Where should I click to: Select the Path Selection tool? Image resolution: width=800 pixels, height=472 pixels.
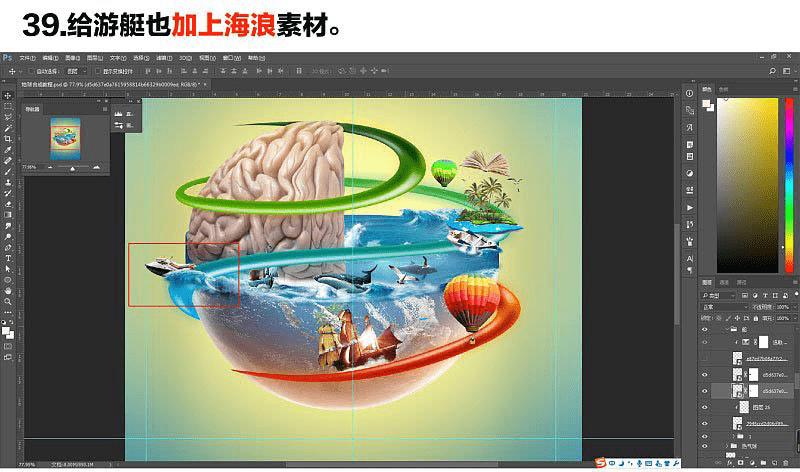pos(8,269)
